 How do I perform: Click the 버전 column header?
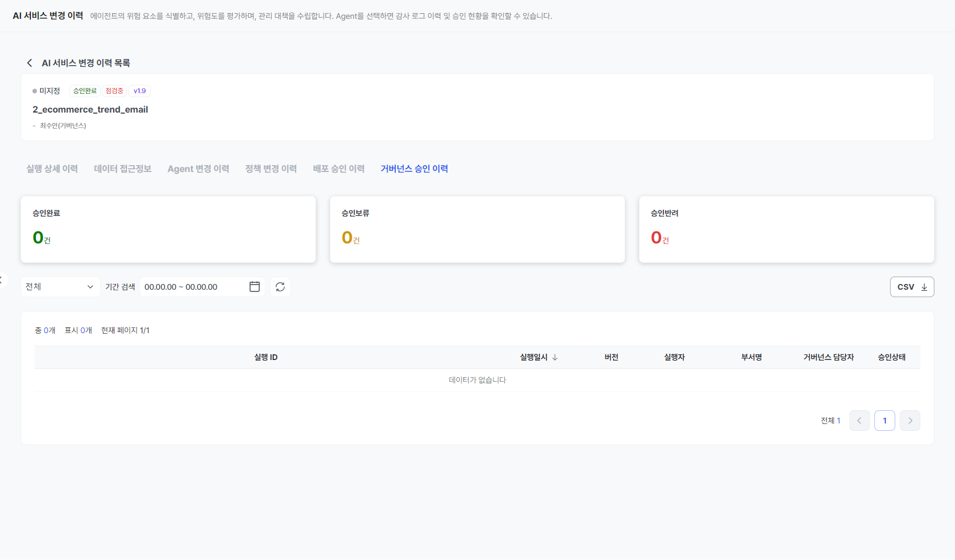pyautogui.click(x=611, y=357)
